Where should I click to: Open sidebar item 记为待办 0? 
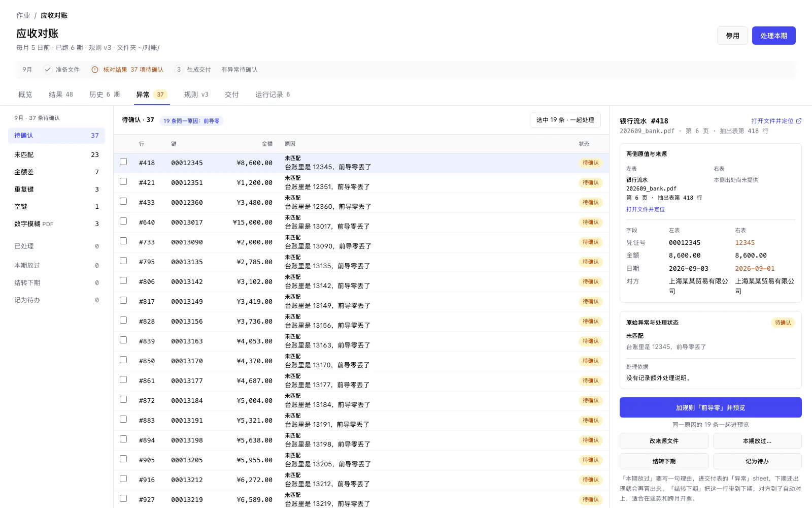click(57, 300)
